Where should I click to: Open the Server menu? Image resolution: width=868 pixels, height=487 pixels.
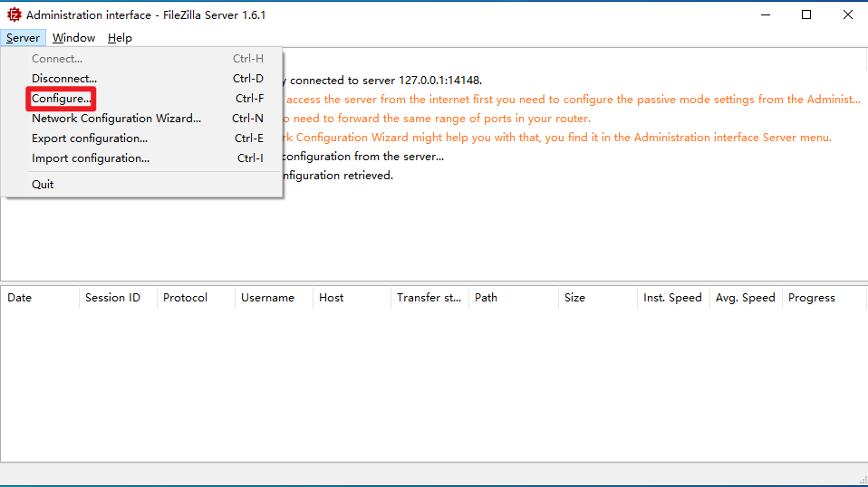click(x=23, y=38)
